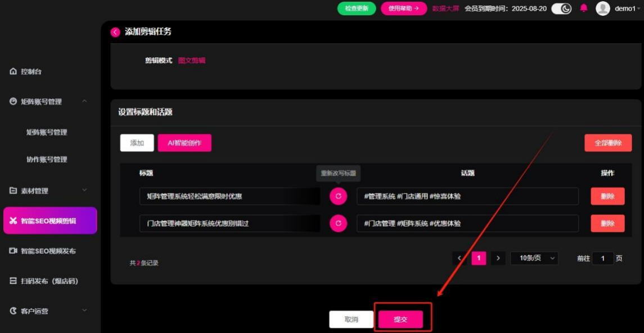
Task: Open the demo1 user avatar
Action: pos(603,8)
